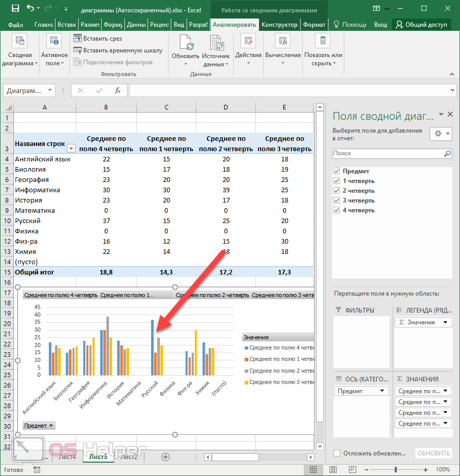
Task: Uncheck the Предмет field checkbox
Action: point(337,171)
